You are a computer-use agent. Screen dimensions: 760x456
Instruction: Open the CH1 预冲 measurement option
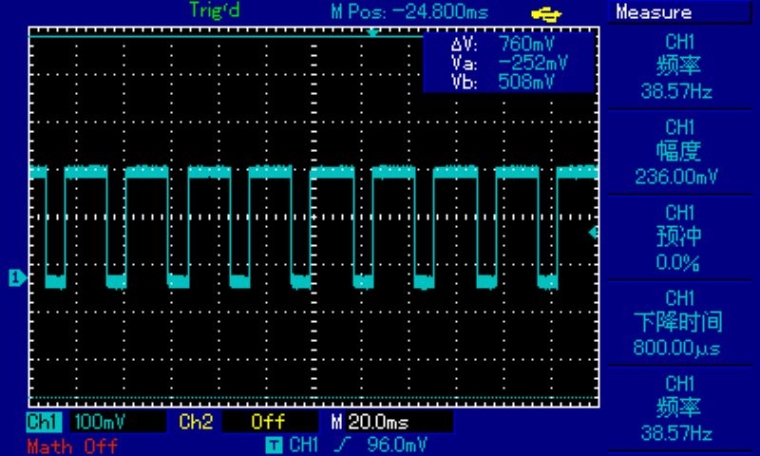point(680,238)
